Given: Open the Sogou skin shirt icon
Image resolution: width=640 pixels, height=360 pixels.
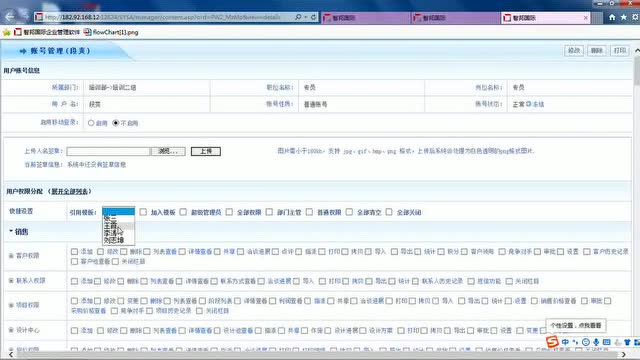Looking at the screenshot, I should tap(627, 342).
